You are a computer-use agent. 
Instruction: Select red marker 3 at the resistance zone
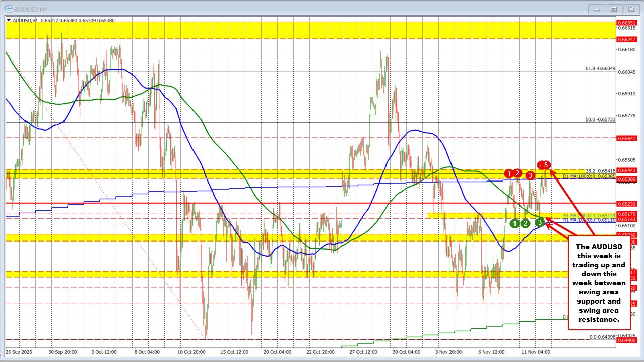[x=530, y=175]
